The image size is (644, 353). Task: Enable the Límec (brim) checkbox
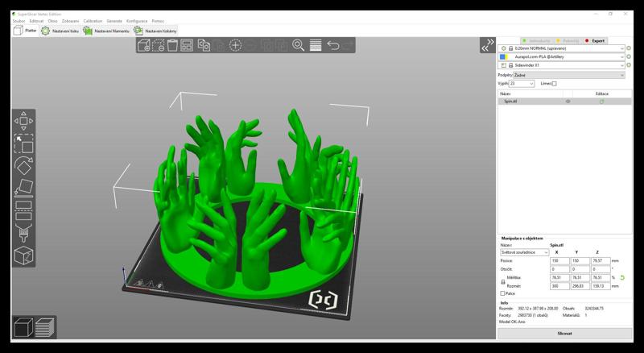pos(554,84)
